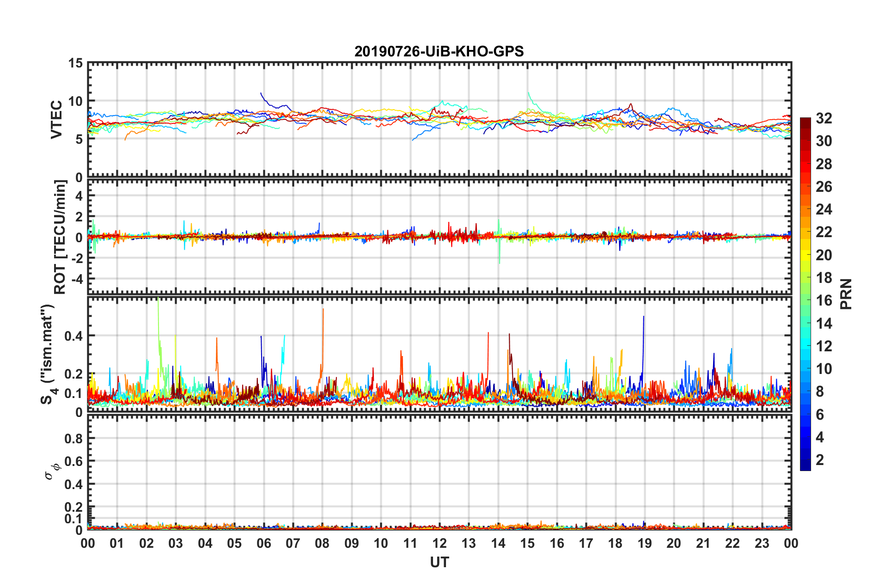
Task: Click the S4 ("ism.mat") axis label
Action: tap(48, 355)
